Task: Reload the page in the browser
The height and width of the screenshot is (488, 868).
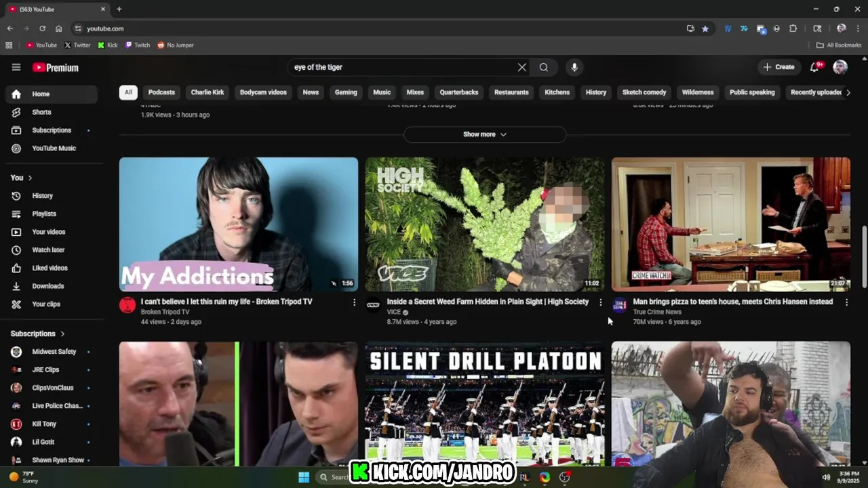Action: click(x=42, y=28)
